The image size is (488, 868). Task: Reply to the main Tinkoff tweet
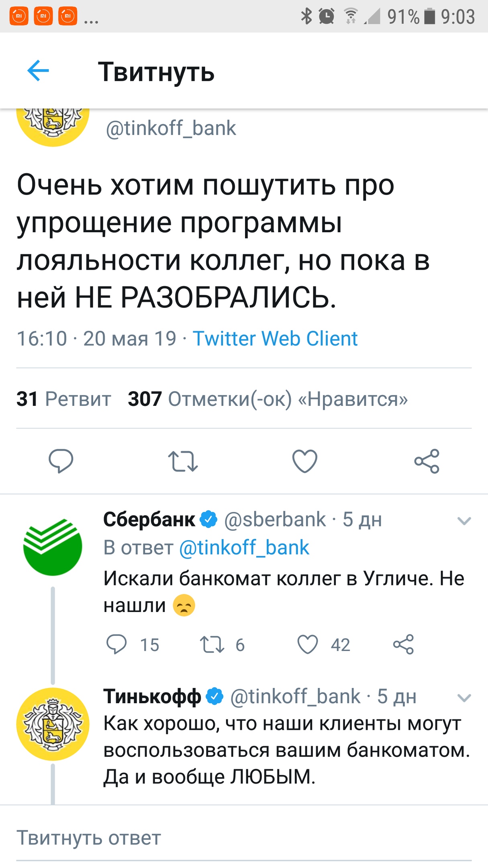point(61,461)
